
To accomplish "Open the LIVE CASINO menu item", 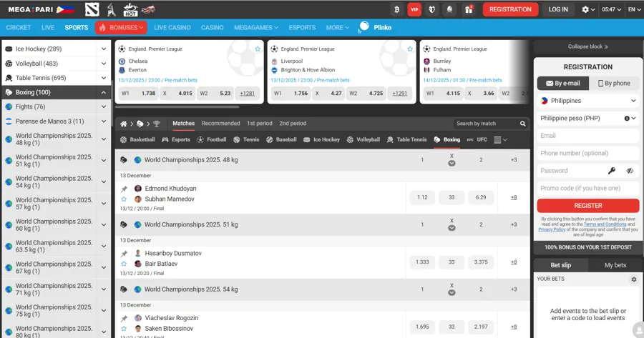I will coord(172,27).
